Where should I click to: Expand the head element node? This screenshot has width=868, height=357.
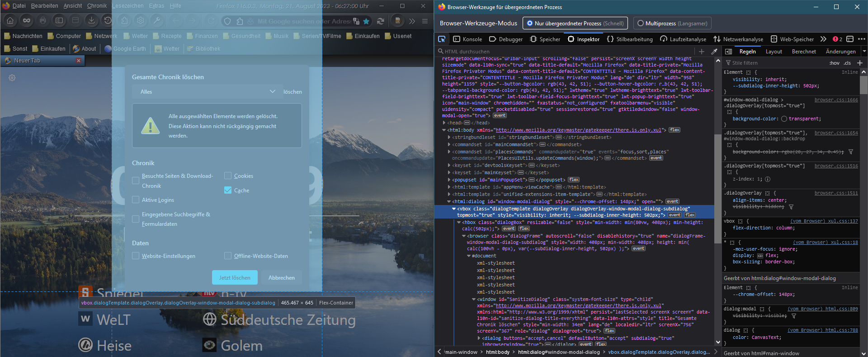click(444, 123)
